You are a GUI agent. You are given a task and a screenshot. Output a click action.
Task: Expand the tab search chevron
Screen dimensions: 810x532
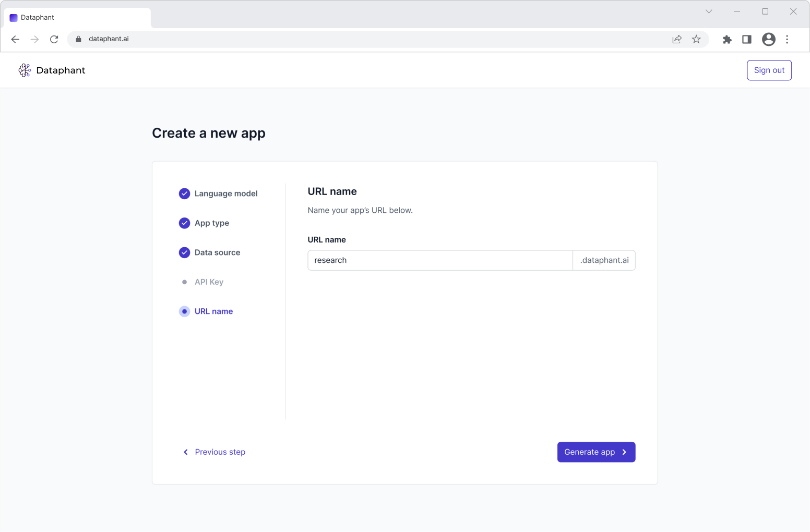pos(709,11)
